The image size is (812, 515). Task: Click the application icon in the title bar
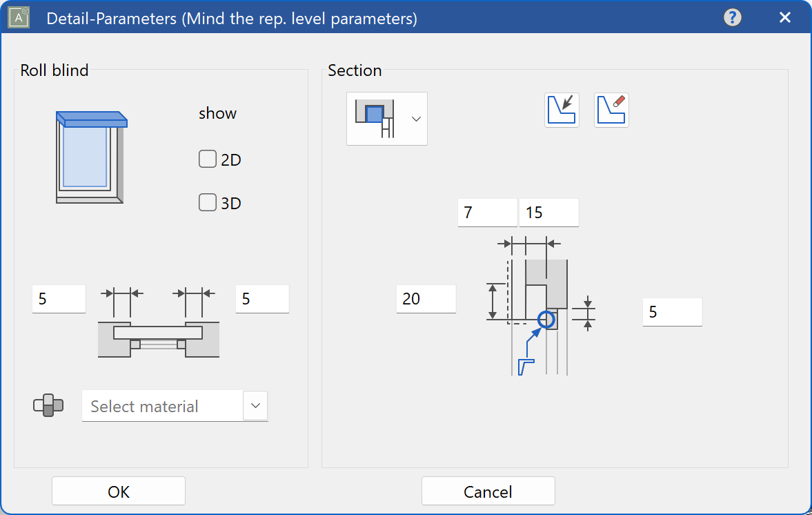coord(19,18)
